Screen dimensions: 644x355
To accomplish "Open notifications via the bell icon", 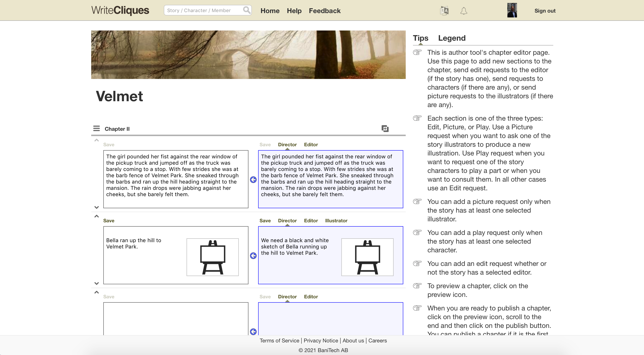I will (464, 11).
